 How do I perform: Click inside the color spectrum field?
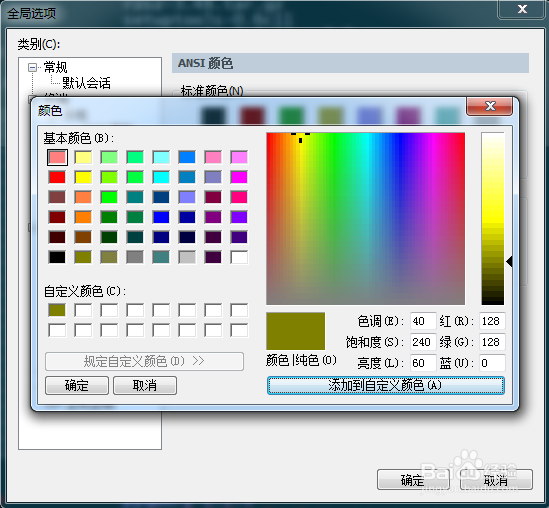366,218
